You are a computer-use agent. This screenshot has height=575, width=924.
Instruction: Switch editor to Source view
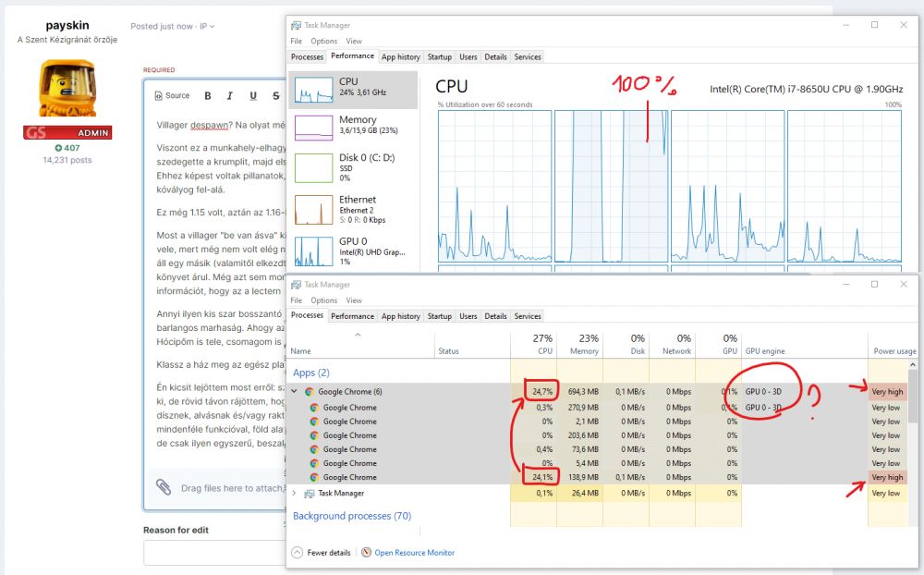click(172, 95)
